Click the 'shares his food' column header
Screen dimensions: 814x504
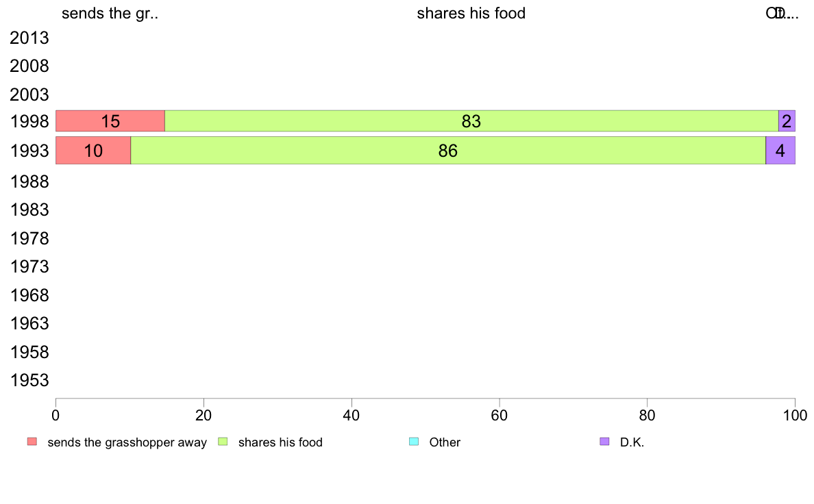pos(471,13)
